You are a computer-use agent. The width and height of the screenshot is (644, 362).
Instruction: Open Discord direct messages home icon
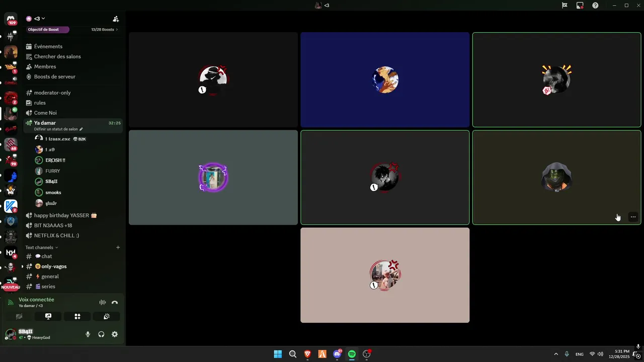[11, 19]
